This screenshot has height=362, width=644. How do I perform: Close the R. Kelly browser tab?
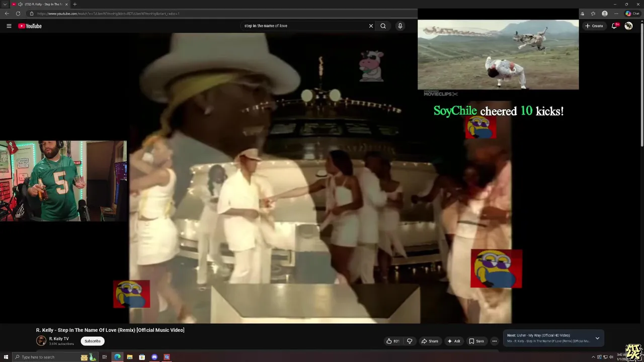(66, 4)
